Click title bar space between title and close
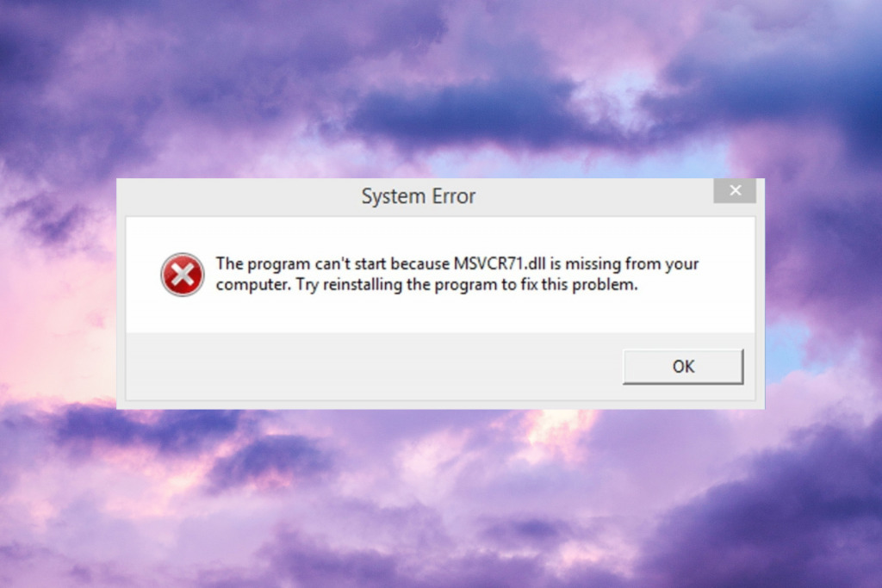882x588 pixels. pos(594,196)
